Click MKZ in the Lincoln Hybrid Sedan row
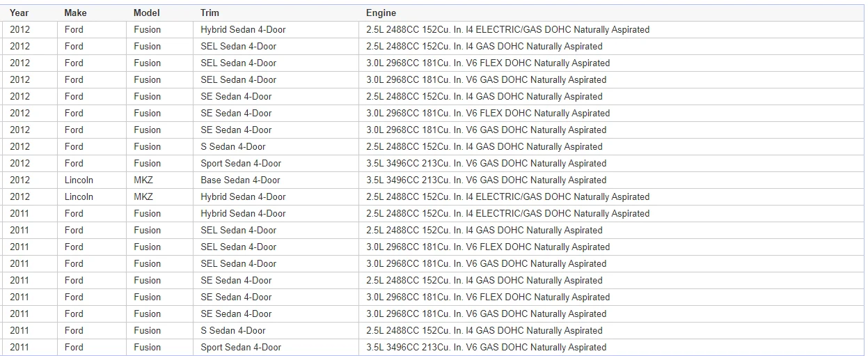 pyautogui.click(x=143, y=196)
